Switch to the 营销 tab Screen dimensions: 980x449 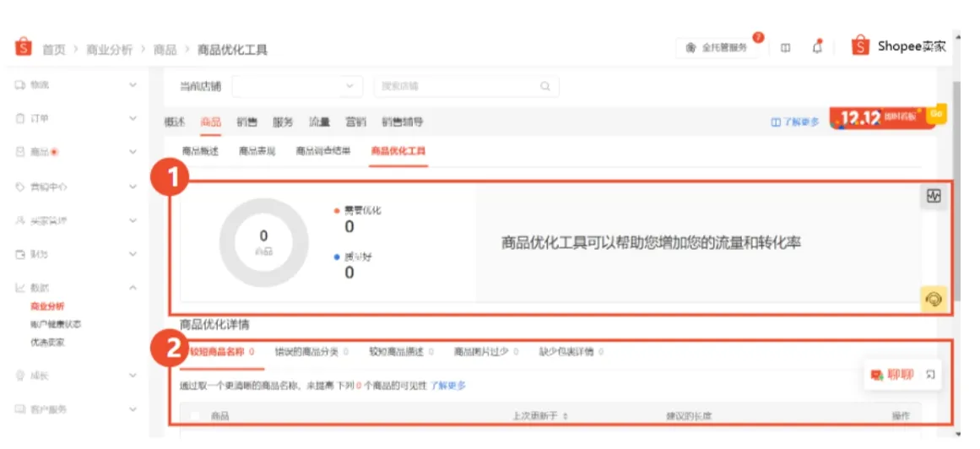click(355, 122)
